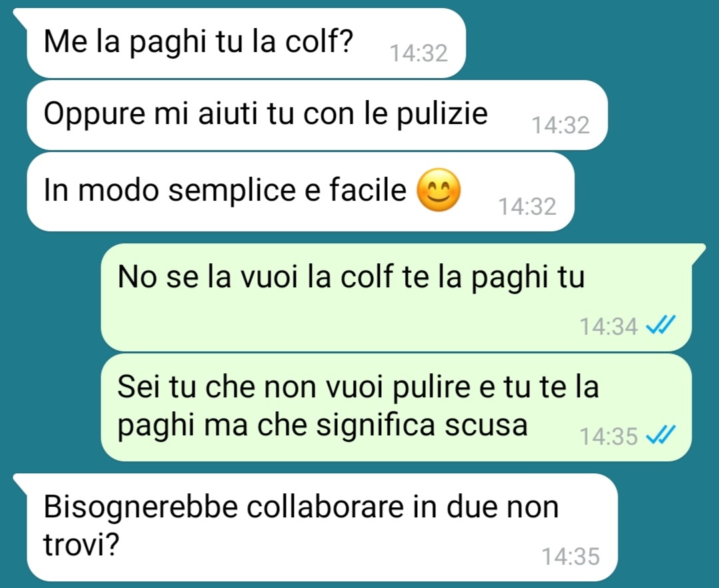Click the 14:35 timestamp in the last received message
This screenshot has width=719, height=588.
(x=570, y=557)
